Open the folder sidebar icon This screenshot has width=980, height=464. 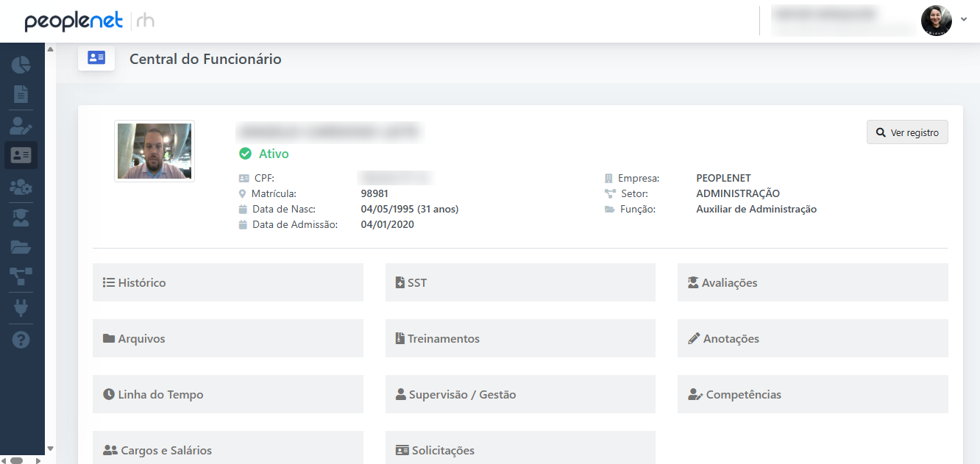(x=21, y=247)
